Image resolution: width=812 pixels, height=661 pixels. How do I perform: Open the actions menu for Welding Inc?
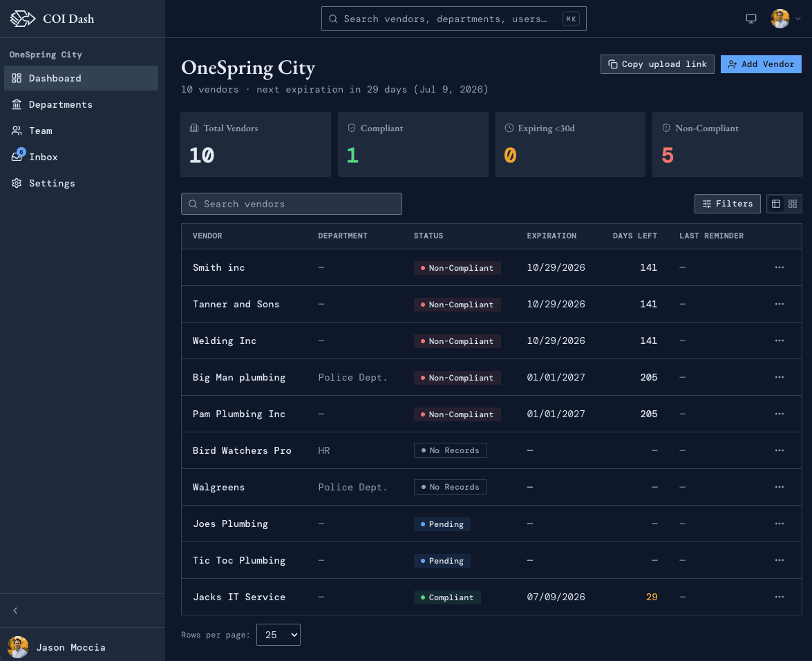pyautogui.click(x=780, y=341)
